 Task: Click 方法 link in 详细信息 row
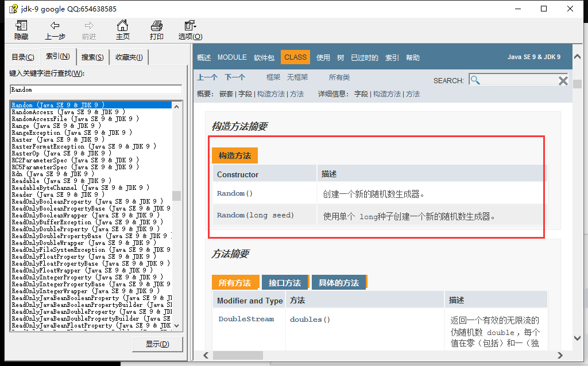(412, 94)
